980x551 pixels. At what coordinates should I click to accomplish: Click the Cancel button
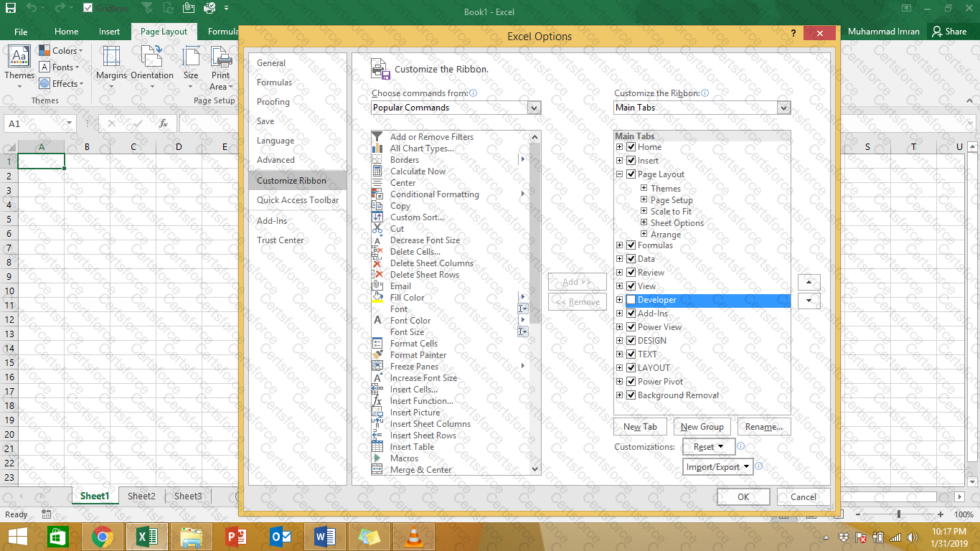(804, 496)
